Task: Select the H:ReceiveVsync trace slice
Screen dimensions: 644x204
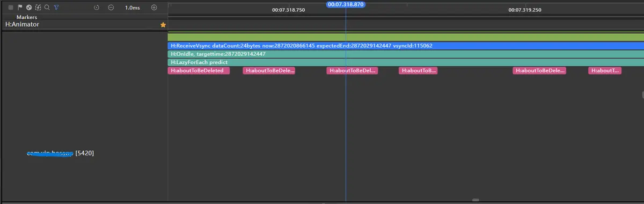Action: click(x=406, y=46)
